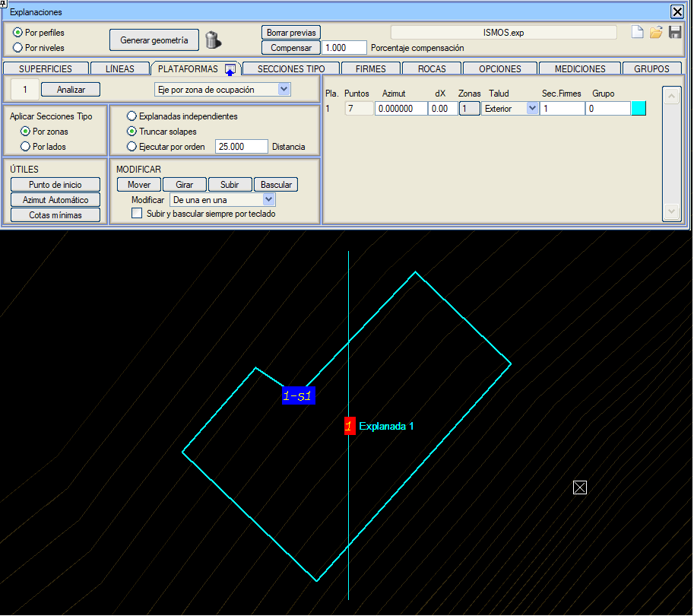Go to the ROCAS tab

432,68
